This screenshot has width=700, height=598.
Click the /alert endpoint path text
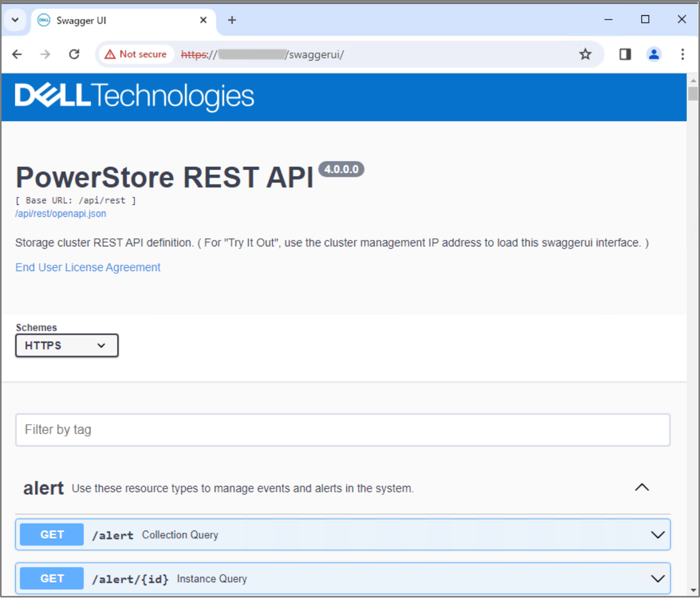(x=113, y=535)
